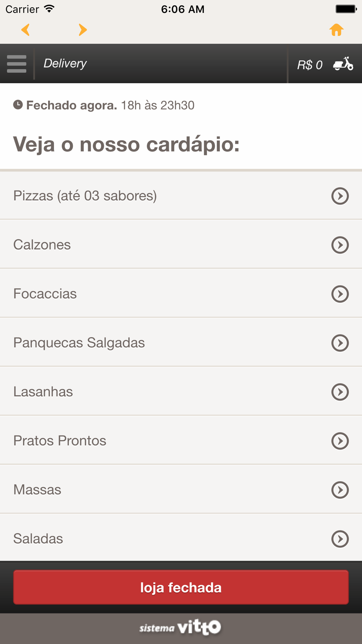
Task: Expand the Calzones category arrow
Action: click(x=340, y=245)
